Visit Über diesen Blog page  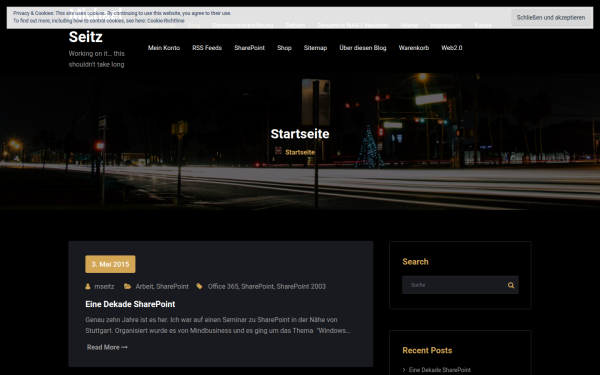point(363,48)
